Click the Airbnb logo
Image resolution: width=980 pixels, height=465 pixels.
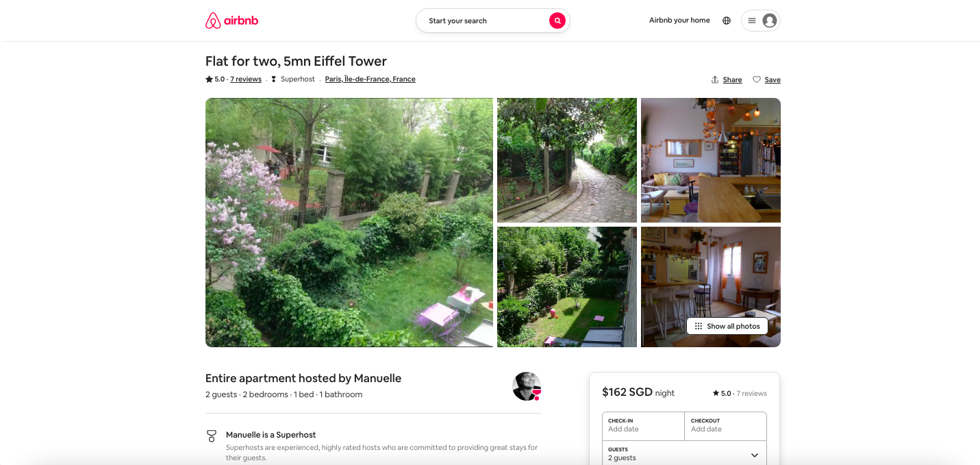pyautogui.click(x=231, y=21)
